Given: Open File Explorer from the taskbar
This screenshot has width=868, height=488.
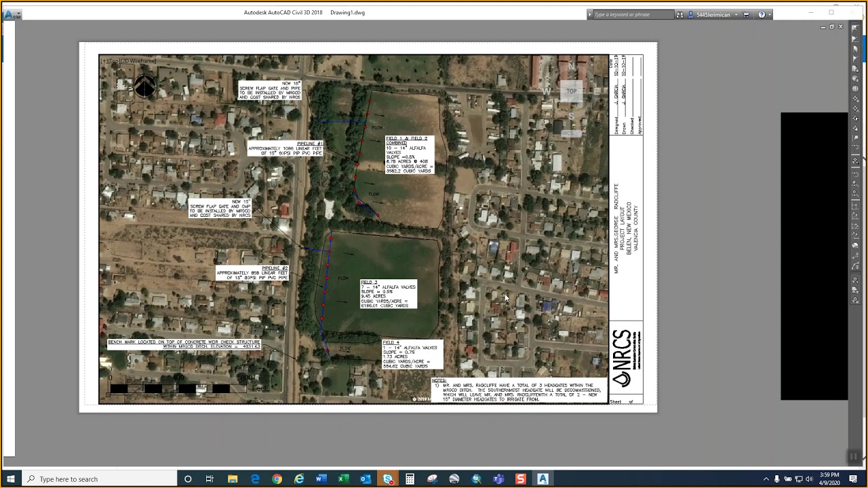Looking at the screenshot, I should (x=233, y=479).
